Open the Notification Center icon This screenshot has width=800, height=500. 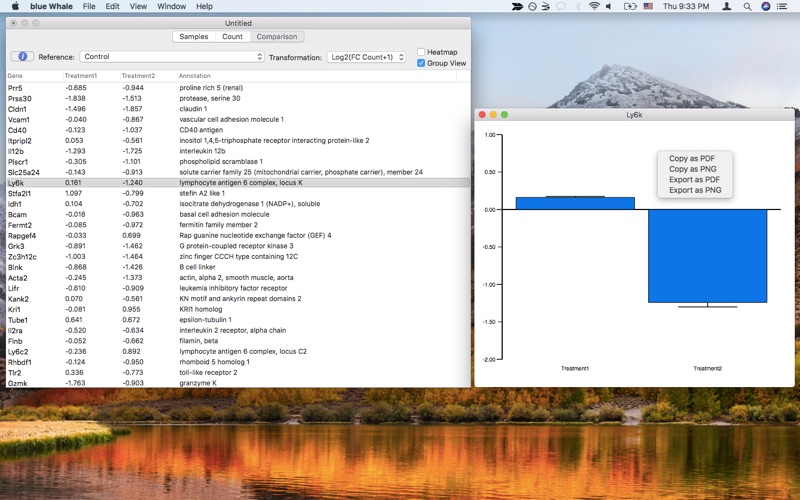(782, 7)
